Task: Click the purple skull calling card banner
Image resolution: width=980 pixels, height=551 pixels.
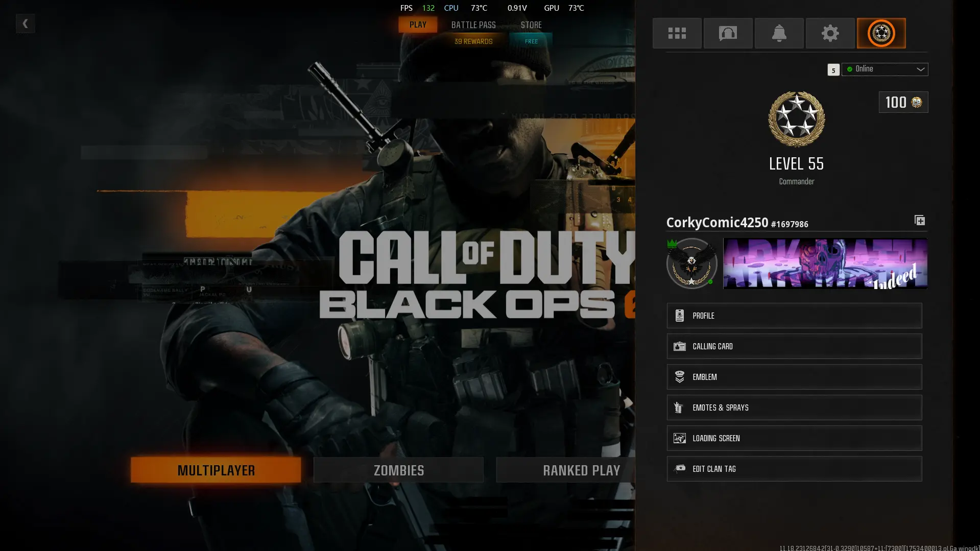Action: click(x=825, y=263)
